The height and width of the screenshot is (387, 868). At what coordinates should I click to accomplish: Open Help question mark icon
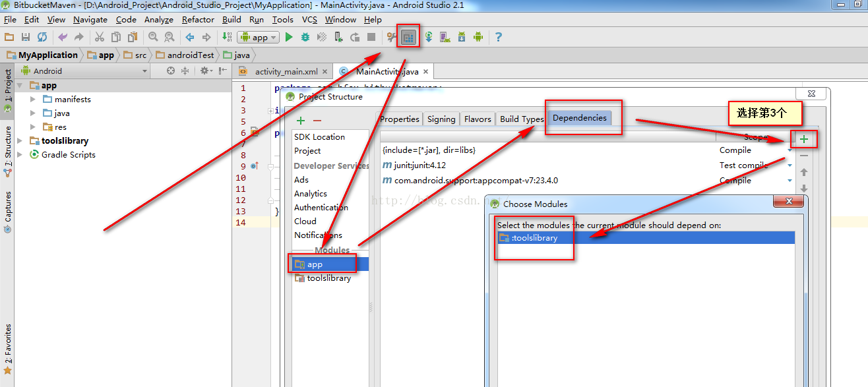(x=499, y=37)
